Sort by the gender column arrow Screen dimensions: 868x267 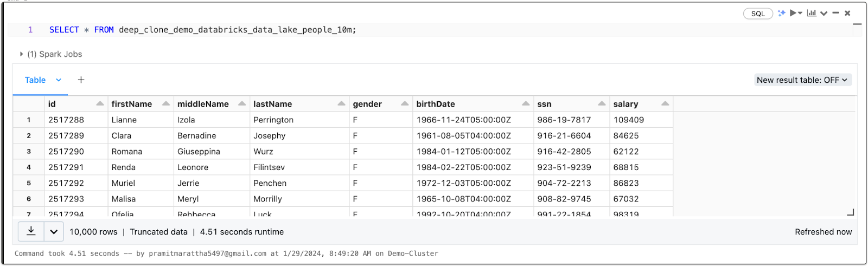(x=405, y=103)
